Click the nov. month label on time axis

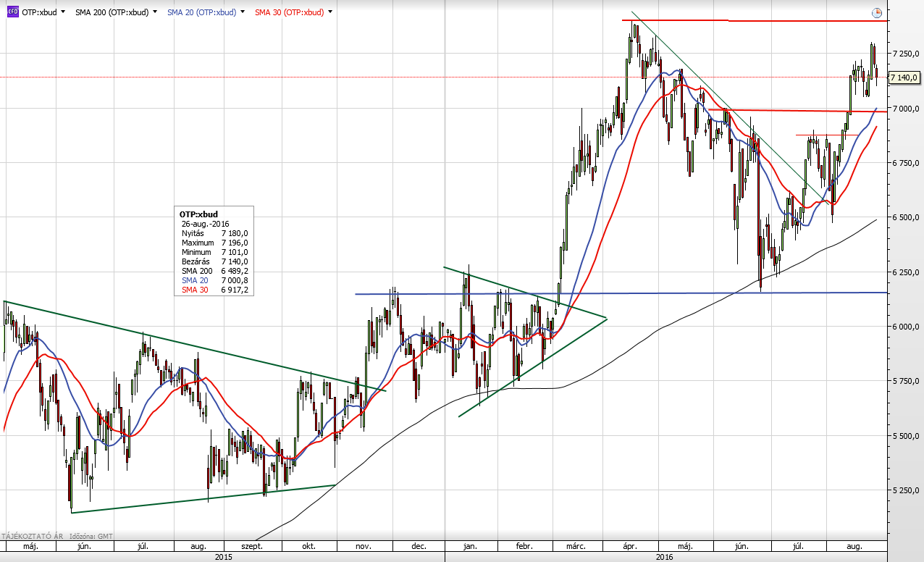pos(364,546)
